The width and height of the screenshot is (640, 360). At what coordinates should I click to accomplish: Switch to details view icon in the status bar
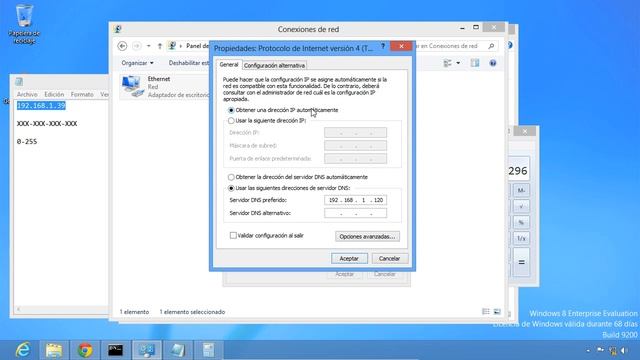click(486, 312)
